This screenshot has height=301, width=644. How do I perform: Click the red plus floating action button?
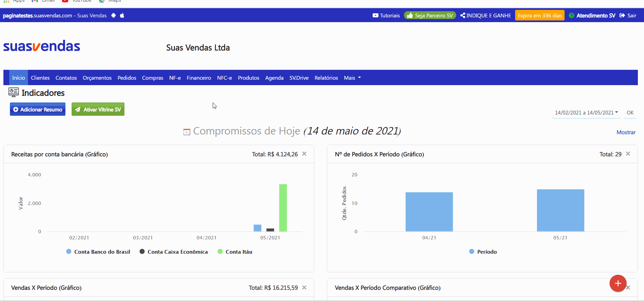click(618, 283)
